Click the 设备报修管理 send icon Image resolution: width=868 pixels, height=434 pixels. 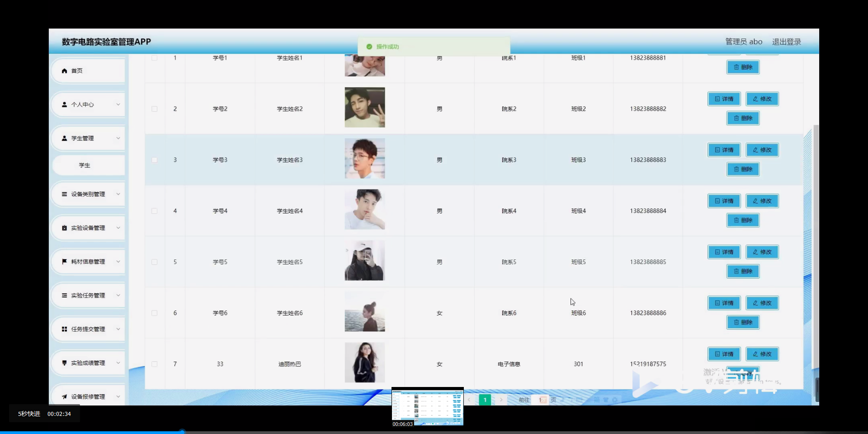click(64, 396)
